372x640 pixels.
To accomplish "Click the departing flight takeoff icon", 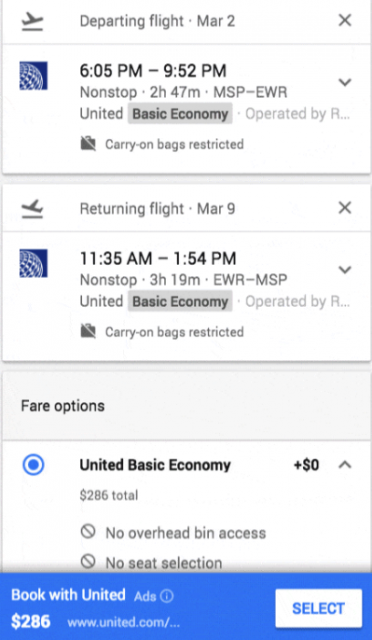I will tap(32, 21).
